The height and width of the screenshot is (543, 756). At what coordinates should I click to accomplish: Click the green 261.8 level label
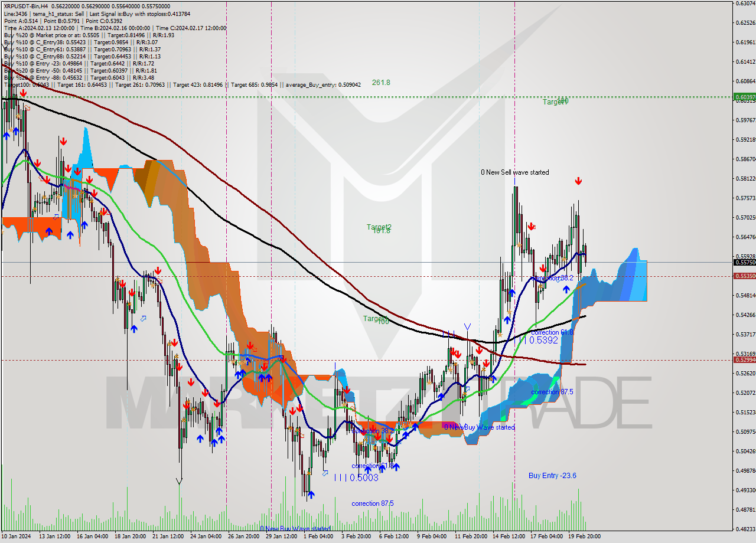point(381,83)
